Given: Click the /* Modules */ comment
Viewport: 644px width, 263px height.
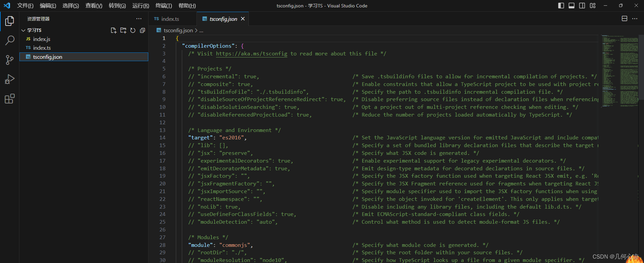Looking at the screenshot, I should tap(208, 237).
